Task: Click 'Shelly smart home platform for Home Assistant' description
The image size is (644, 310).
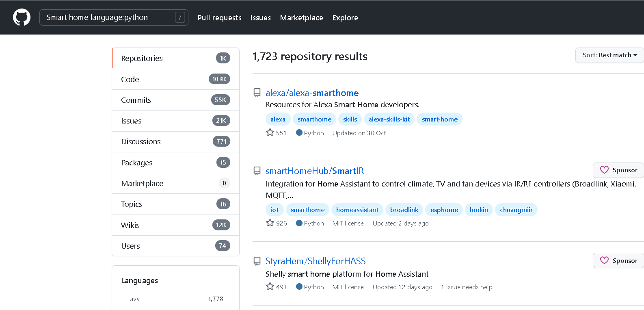Action: click(x=347, y=274)
